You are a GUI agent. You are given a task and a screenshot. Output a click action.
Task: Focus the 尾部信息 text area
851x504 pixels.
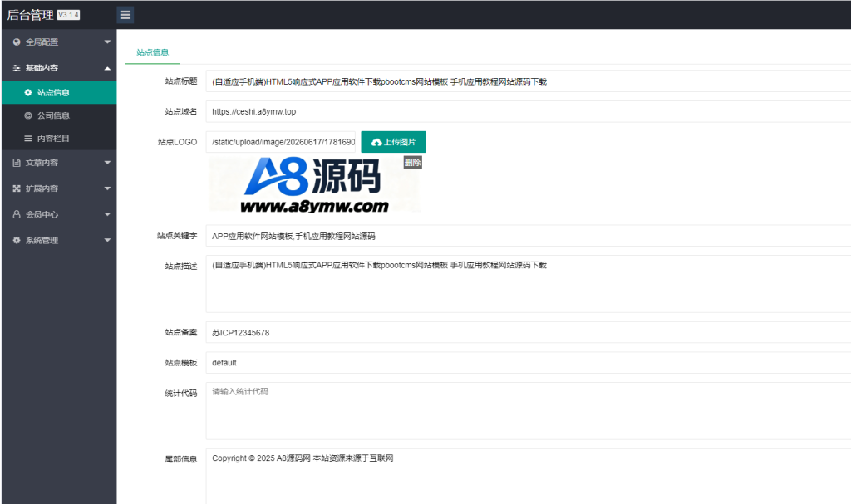click(x=528, y=477)
